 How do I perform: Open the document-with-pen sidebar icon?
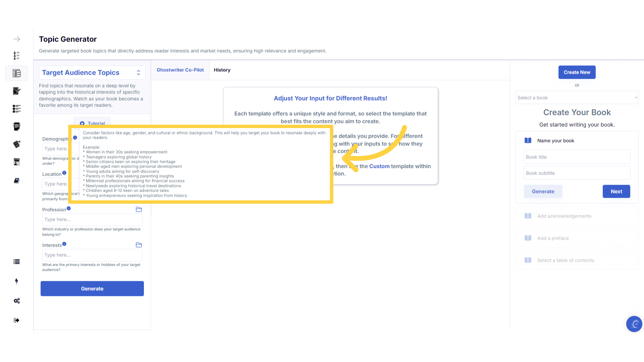pos(17,91)
